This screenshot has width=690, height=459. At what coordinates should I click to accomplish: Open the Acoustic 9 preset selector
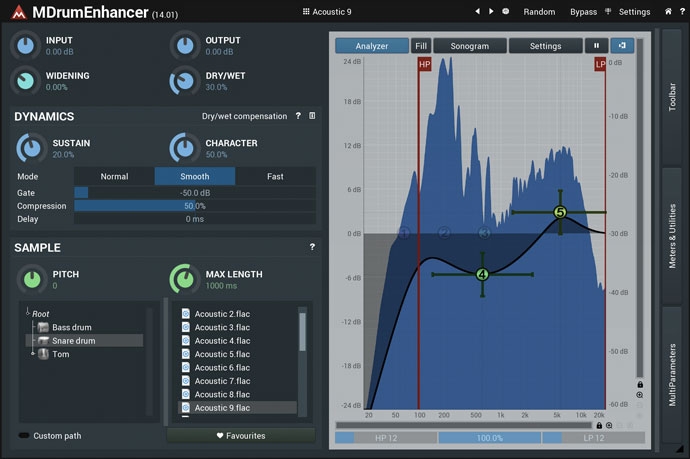point(327,12)
